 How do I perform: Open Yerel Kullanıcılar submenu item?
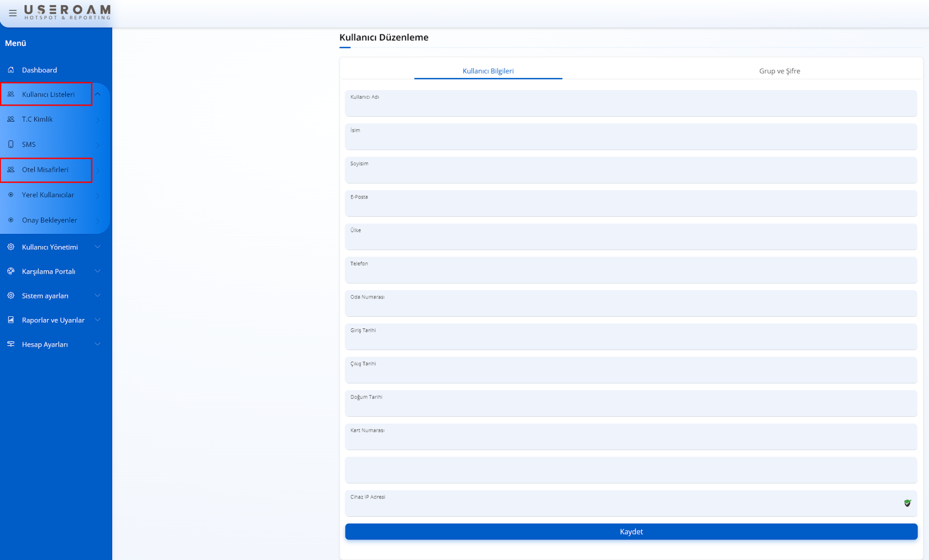click(x=48, y=195)
